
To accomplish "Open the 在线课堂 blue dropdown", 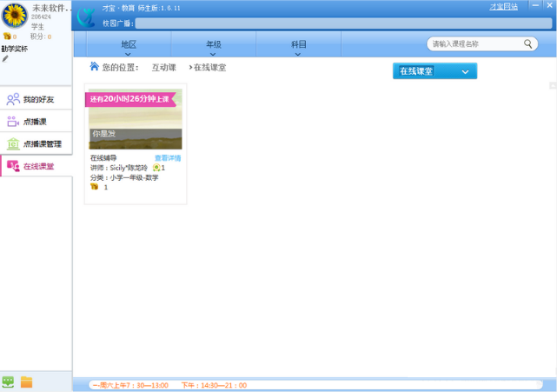I will coord(434,71).
